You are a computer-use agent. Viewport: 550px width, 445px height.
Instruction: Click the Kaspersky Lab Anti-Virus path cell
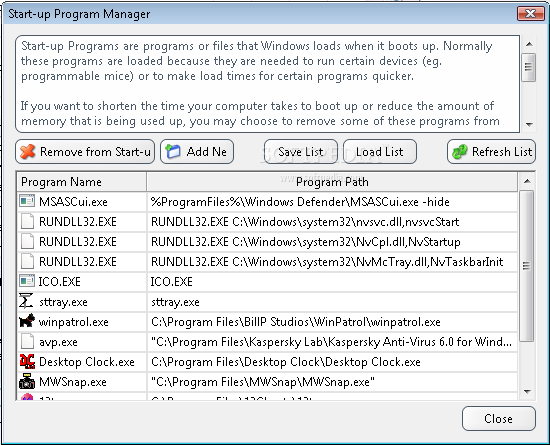point(332,342)
